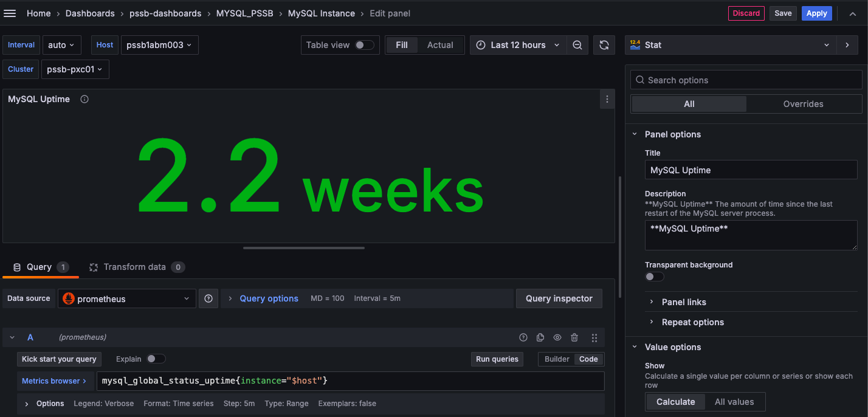Click the panel resize handle bar

pyautogui.click(x=304, y=248)
